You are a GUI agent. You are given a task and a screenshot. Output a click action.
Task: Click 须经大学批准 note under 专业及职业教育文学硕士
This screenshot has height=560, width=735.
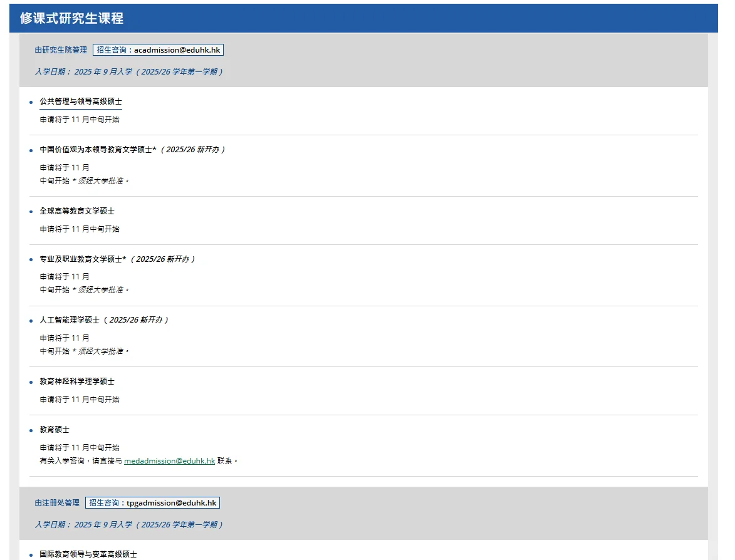pos(100,290)
